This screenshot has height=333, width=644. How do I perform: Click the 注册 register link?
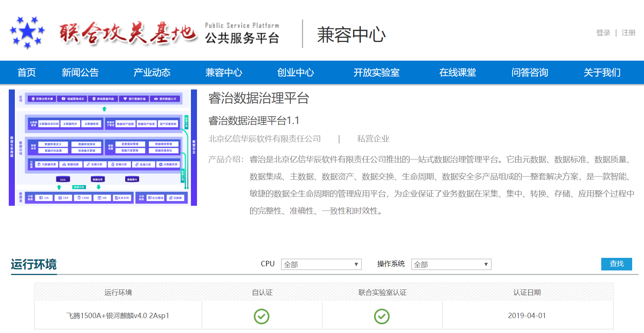pyautogui.click(x=628, y=33)
